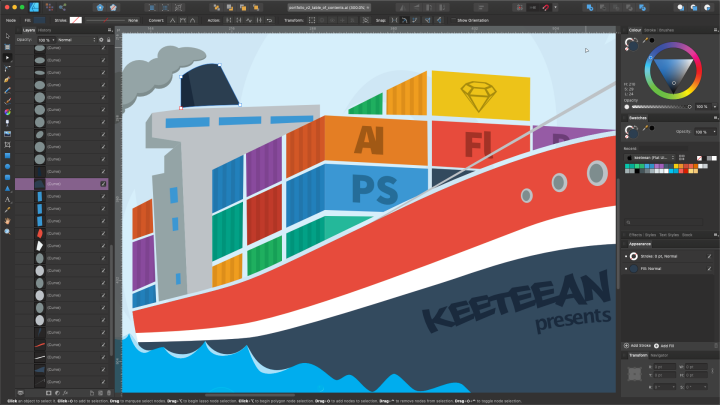Click the Stroke colour swatch in context toolbar
The width and height of the screenshot is (720, 405).
pos(76,20)
